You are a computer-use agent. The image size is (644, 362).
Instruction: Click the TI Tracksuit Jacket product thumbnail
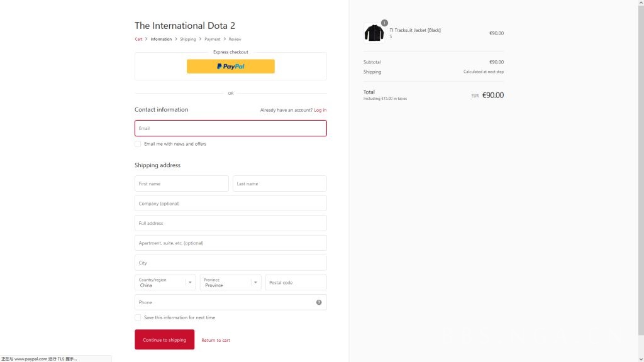coord(374,33)
